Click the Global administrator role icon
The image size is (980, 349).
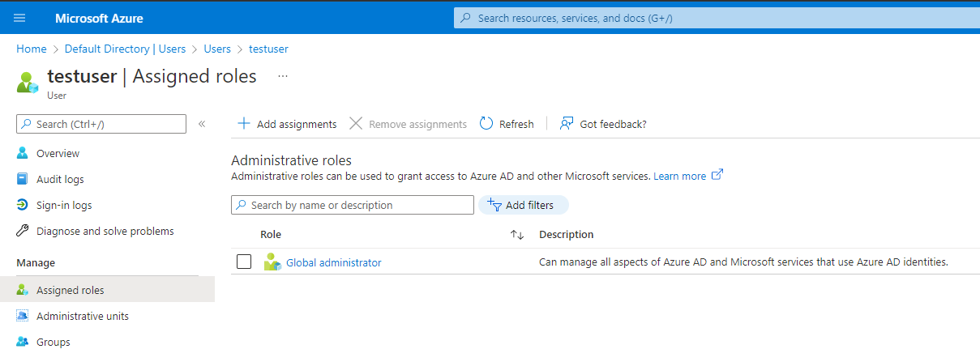[x=272, y=262]
